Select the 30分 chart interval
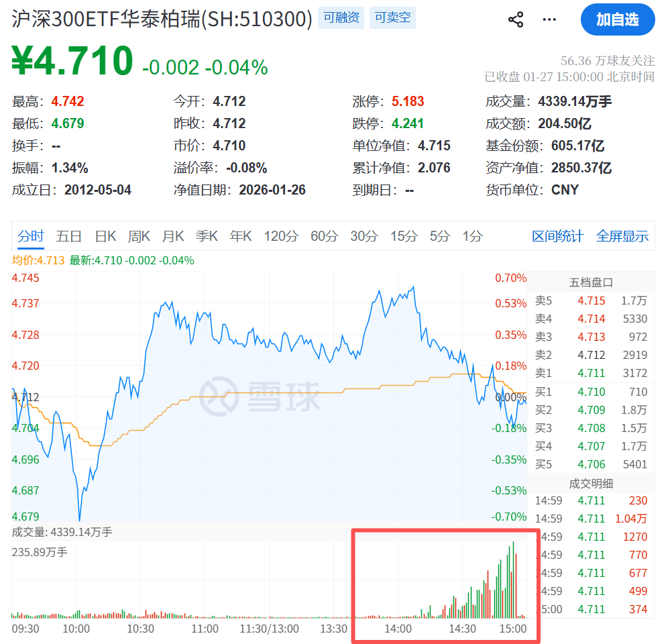 [x=364, y=236]
